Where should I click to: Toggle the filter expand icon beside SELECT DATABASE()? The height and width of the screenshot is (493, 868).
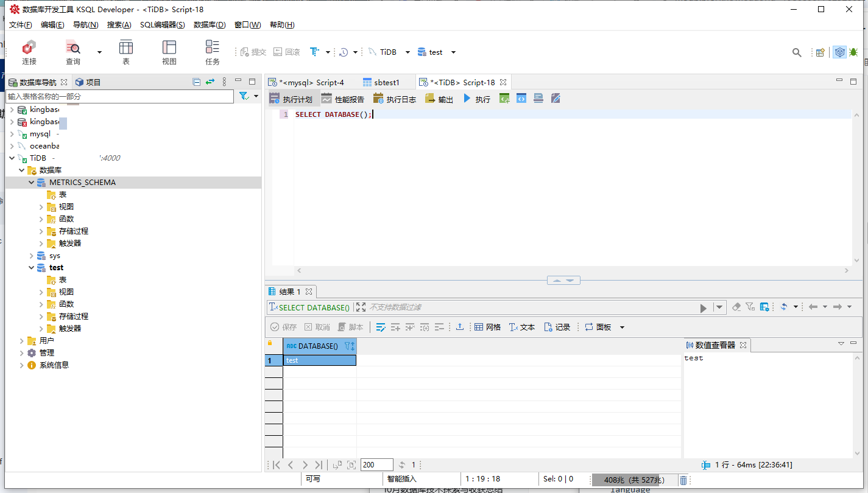pyautogui.click(x=361, y=307)
